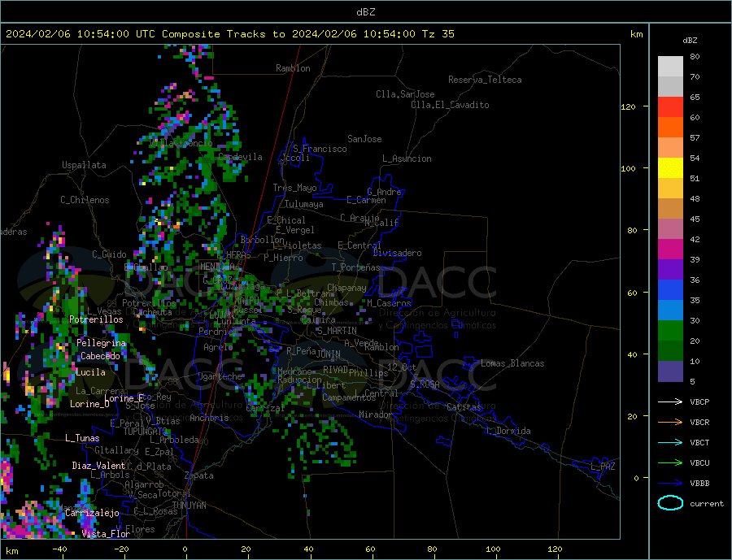Click the 'Divisadero' map label
The height and width of the screenshot is (560, 732).
coord(397,253)
